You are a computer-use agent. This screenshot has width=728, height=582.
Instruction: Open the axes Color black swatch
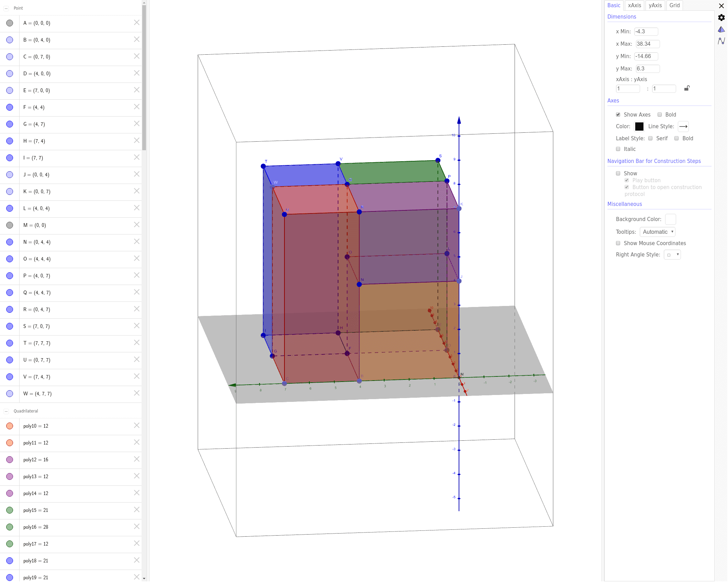639,127
